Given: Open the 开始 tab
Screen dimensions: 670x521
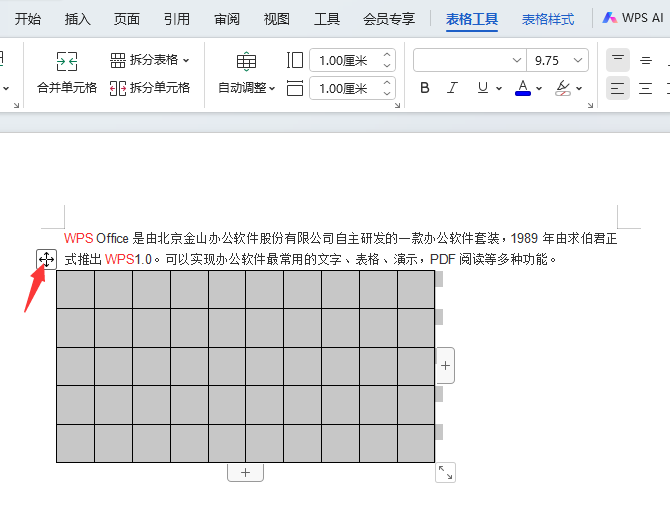Looking at the screenshot, I should coord(28,19).
